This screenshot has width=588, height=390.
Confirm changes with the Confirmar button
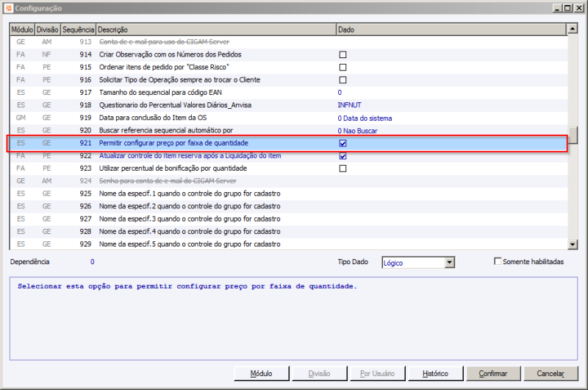[493, 374]
